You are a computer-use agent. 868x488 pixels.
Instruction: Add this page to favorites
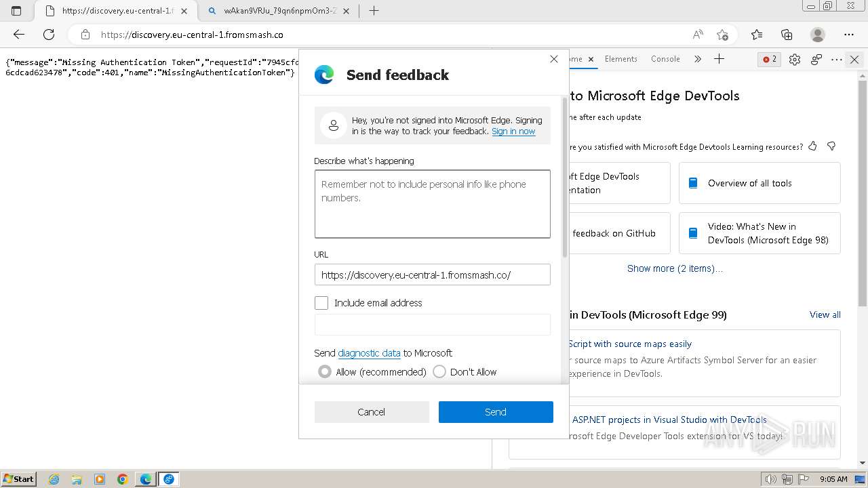click(723, 35)
